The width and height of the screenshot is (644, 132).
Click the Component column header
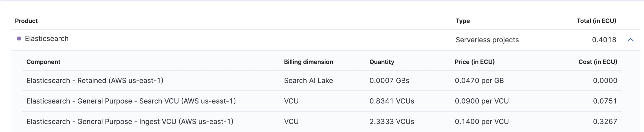click(x=43, y=62)
